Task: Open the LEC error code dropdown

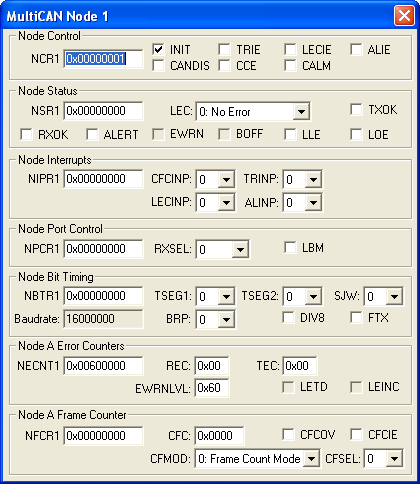Action: [253, 112]
